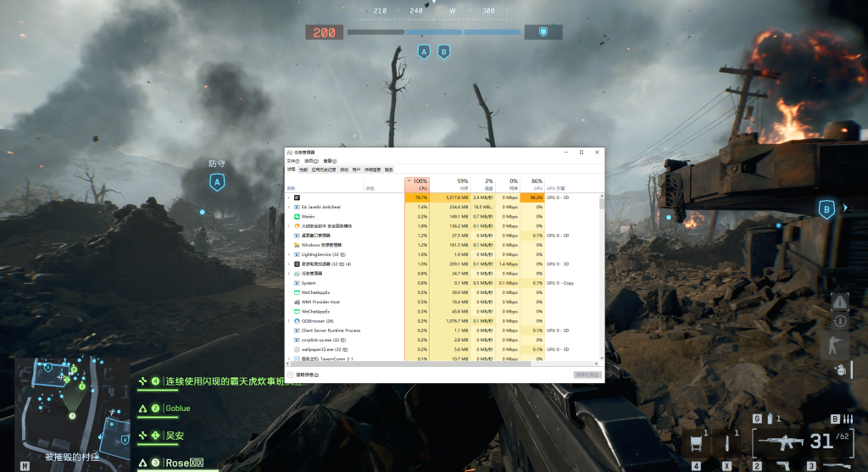Switch to the 详细信息 tab
Screen dimensions: 868x472
pos(372,169)
